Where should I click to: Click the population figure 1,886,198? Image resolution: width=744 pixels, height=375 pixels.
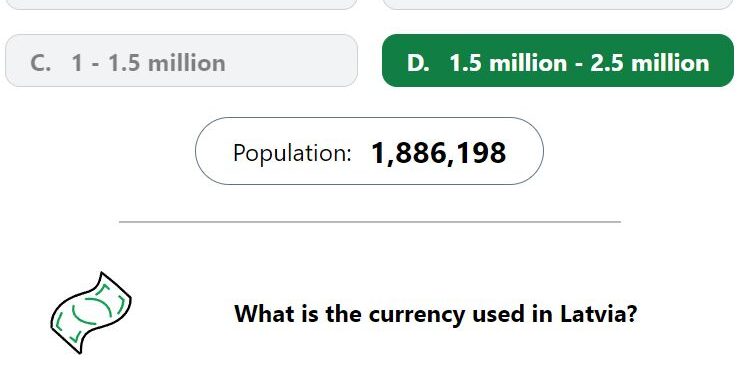pos(438,153)
